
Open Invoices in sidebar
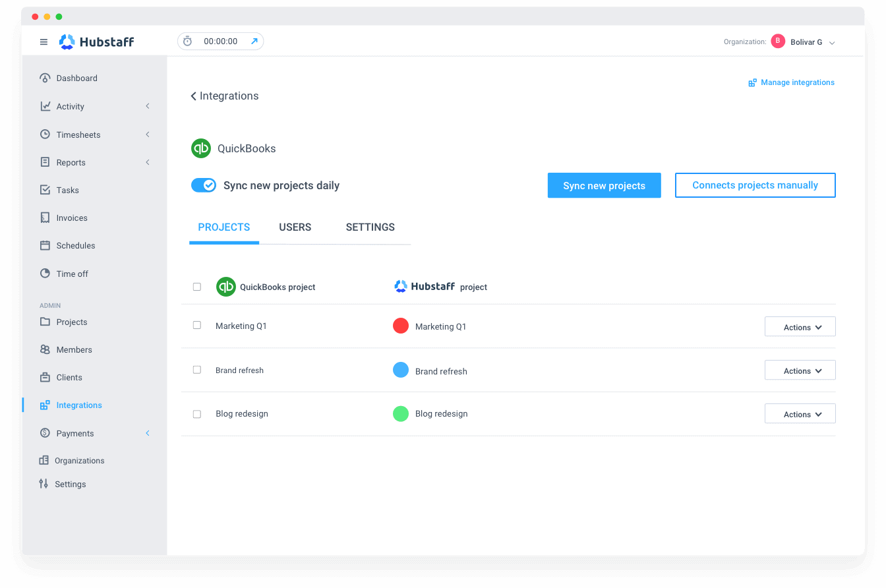[x=72, y=218]
